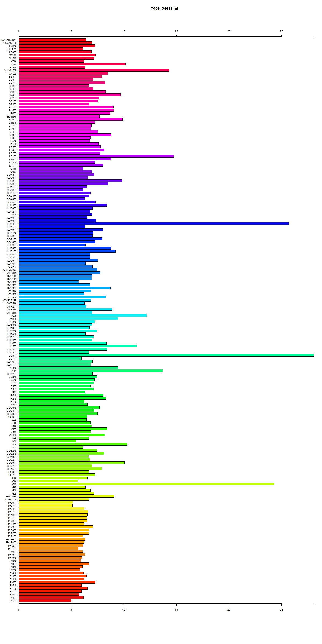322x644 pixels.
Task: Select the P16B sample label
Action: pyautogui.click(x=12, y=319)
